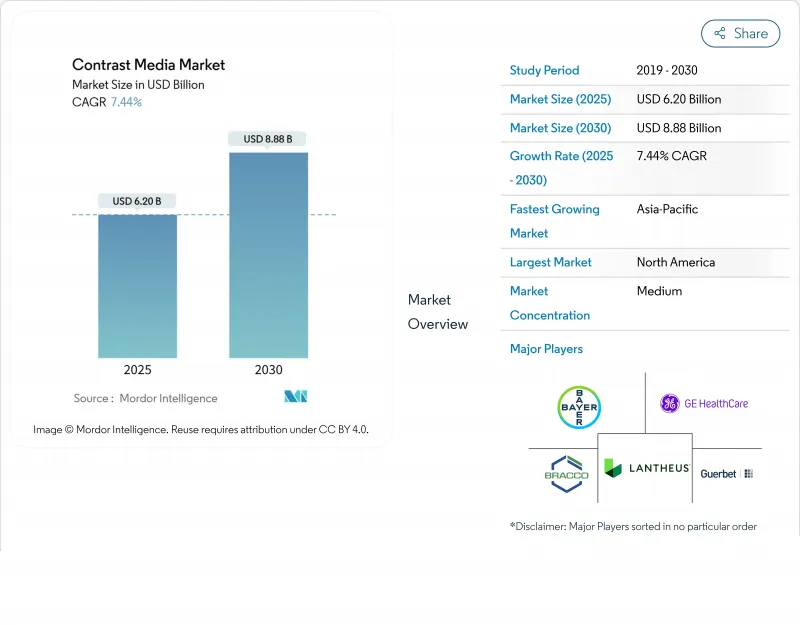Click the Market Size (2030) link
The height and width of the screenshot is (625, 800).
tap(561, 128)
